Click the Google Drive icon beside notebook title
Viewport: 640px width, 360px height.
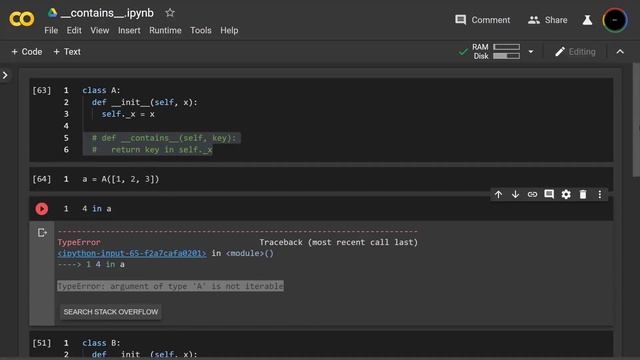click(x=52, y=13)
